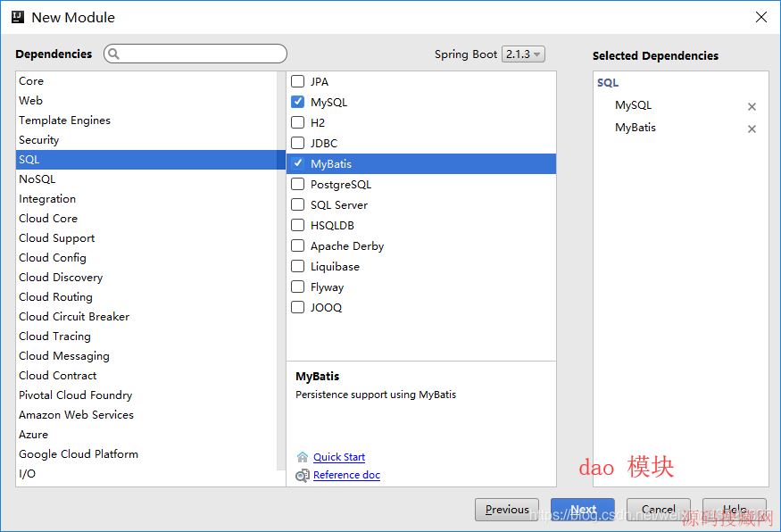
Task: Close the New Module dialog
Action: point(760,17)
